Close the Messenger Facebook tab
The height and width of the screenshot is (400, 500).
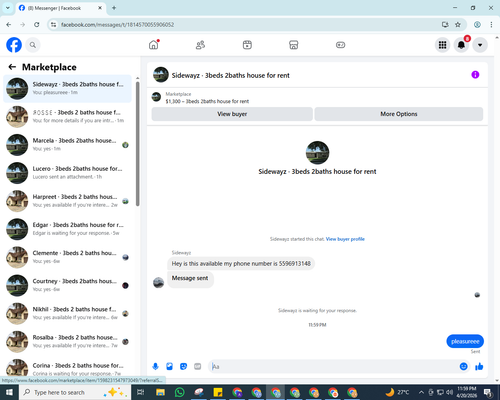[100, 8]
